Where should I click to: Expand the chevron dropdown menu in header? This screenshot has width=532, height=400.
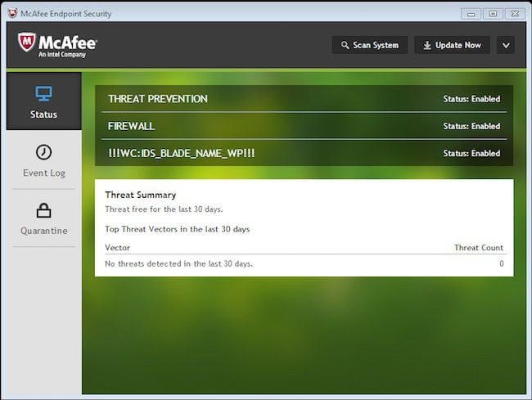pos(506,45)
